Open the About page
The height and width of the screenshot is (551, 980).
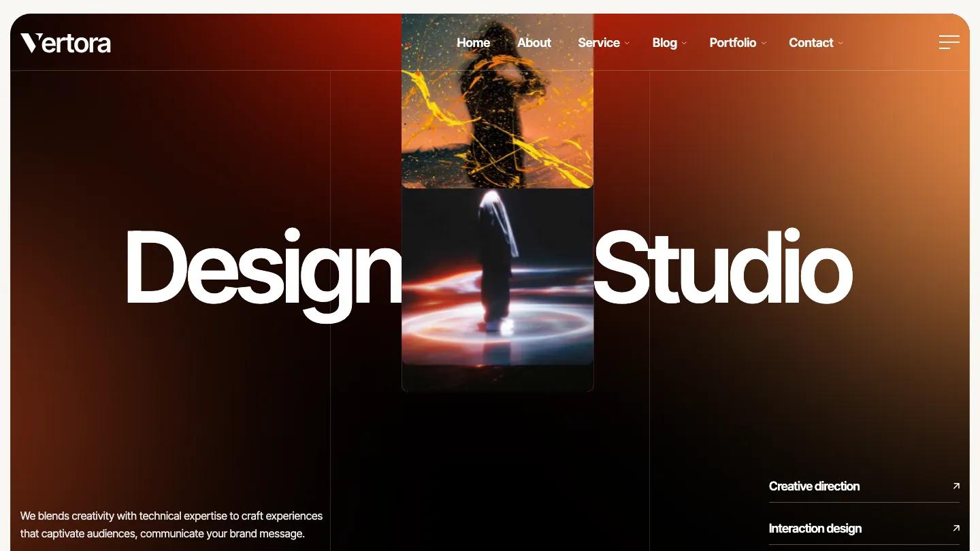point(534,42)
